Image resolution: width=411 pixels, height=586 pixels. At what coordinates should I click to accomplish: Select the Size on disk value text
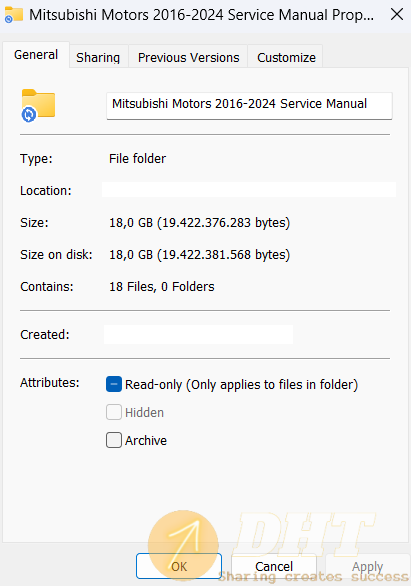[x=200, y=255]
